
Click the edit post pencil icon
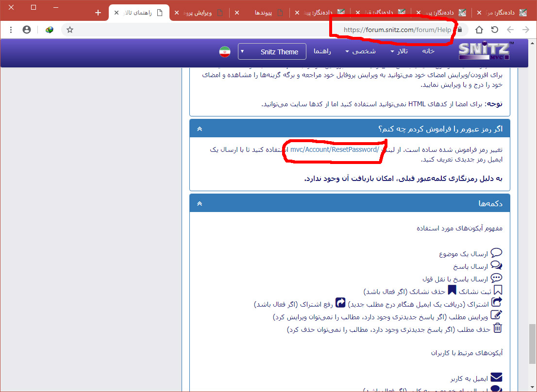point(497,315)
